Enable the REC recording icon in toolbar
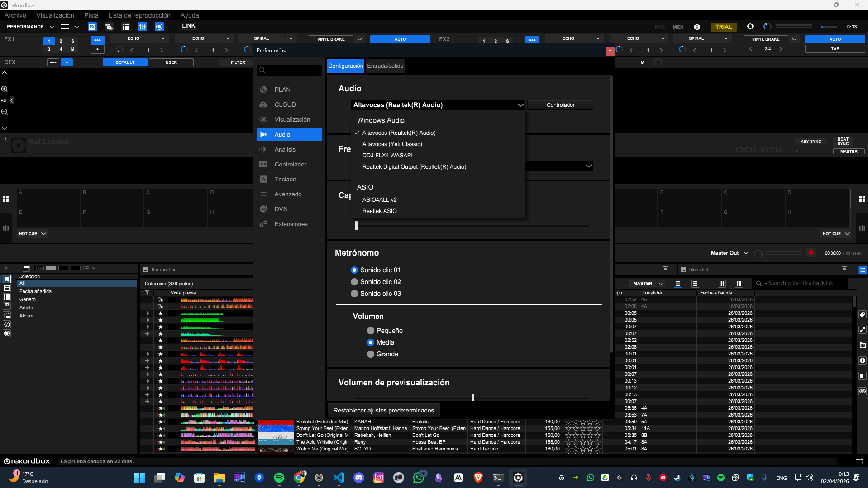This screenshot has height=488, width=868. (x=159, y=27)
